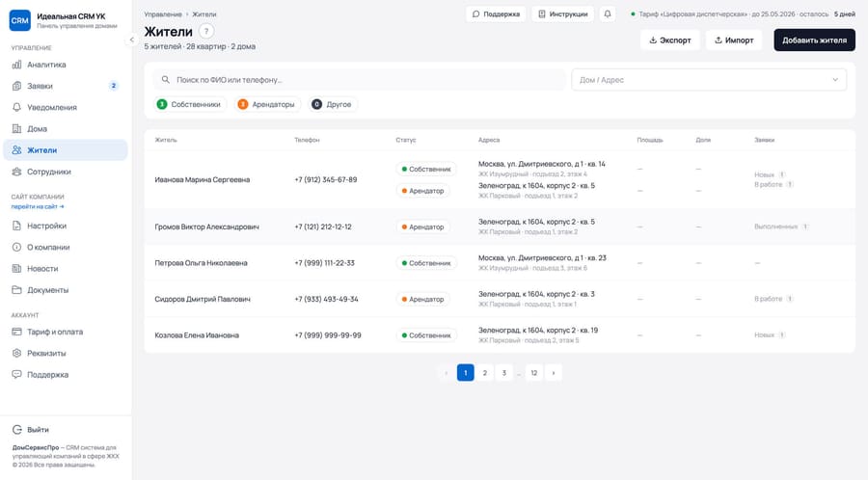Click the О компании info icon
Image resolution: width=868 pixels, height=480 pixels.
[16, 247]
